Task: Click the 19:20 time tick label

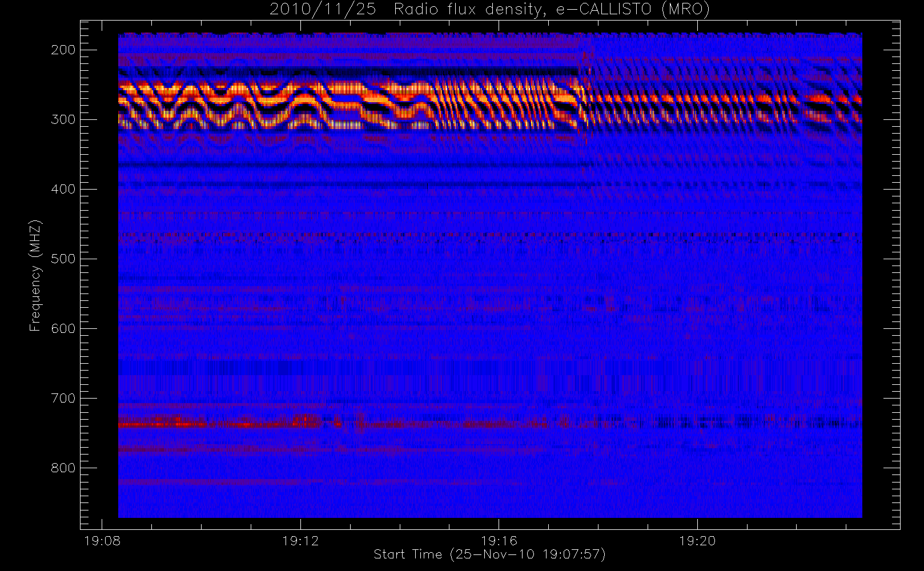Action: click(697, 541)
